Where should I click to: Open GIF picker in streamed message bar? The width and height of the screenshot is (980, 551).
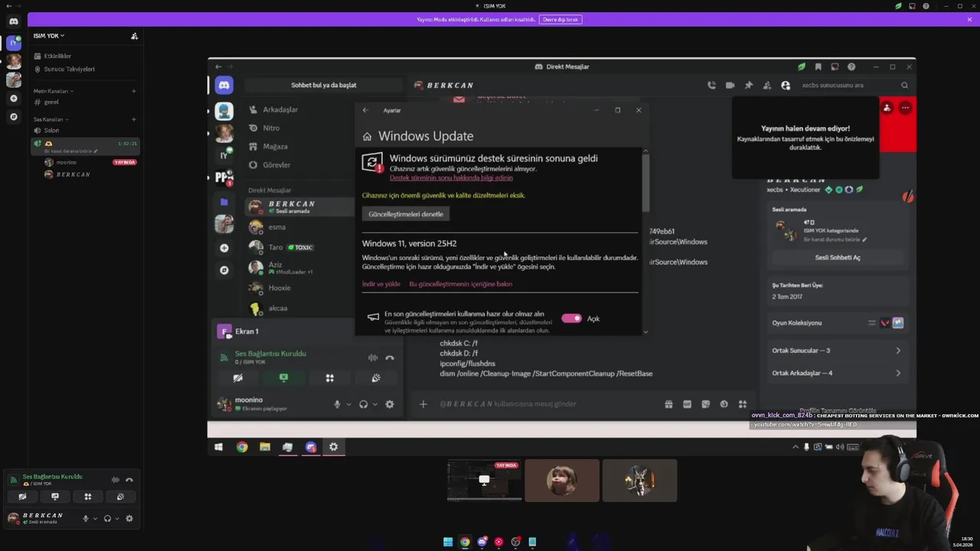(687, 404)
